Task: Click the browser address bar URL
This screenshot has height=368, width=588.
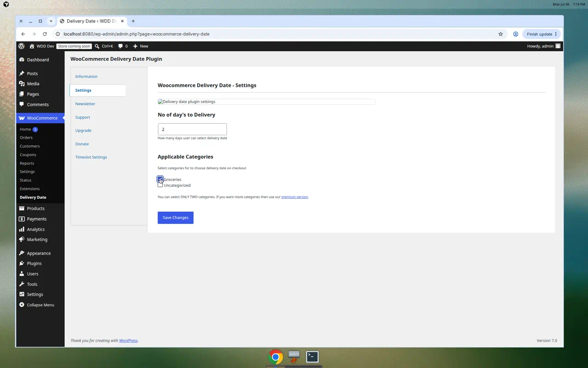Action: (x=136, y=34)
